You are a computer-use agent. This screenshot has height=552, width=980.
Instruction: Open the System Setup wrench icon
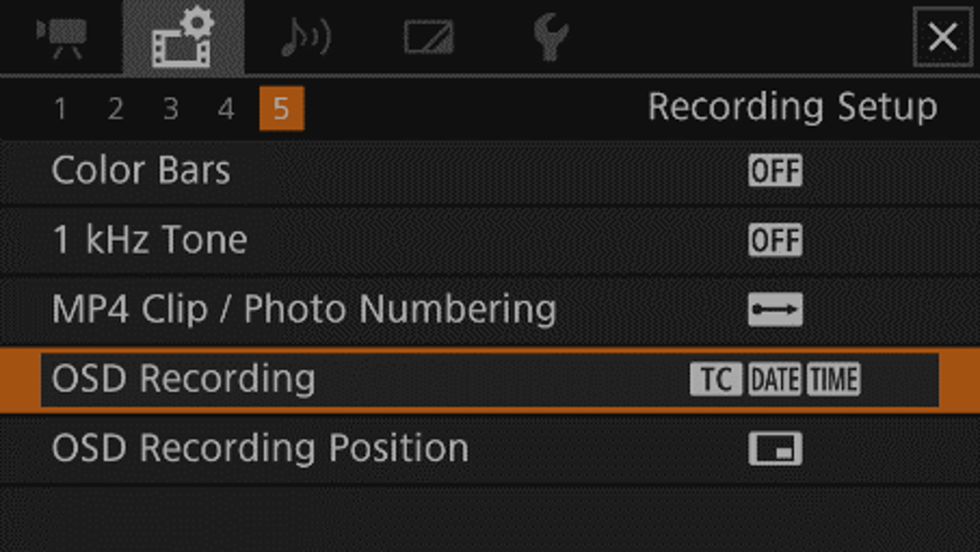pos(550,37)
